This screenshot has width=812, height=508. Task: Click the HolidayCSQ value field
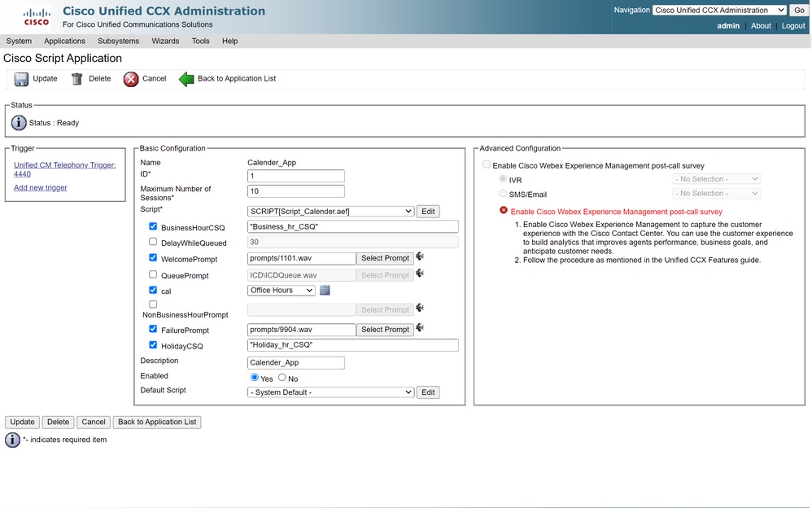pyautogui.click(x=352, y=345)
